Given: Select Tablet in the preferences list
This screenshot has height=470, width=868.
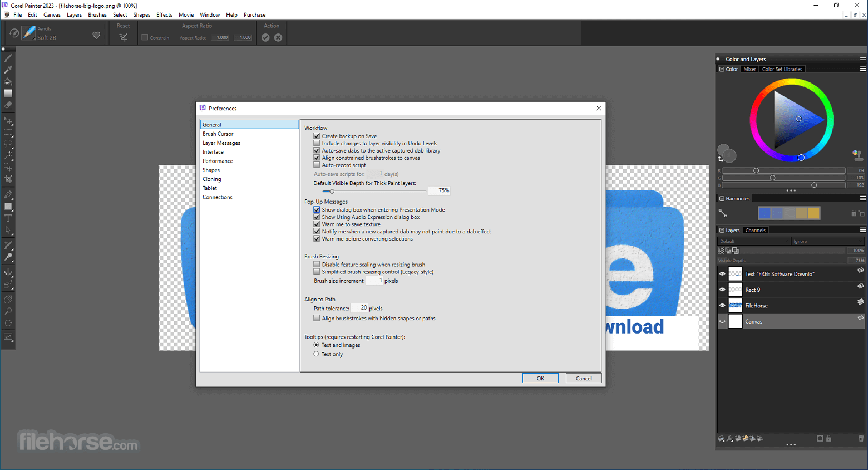Looking at the screenshot, I should (249, 188).
